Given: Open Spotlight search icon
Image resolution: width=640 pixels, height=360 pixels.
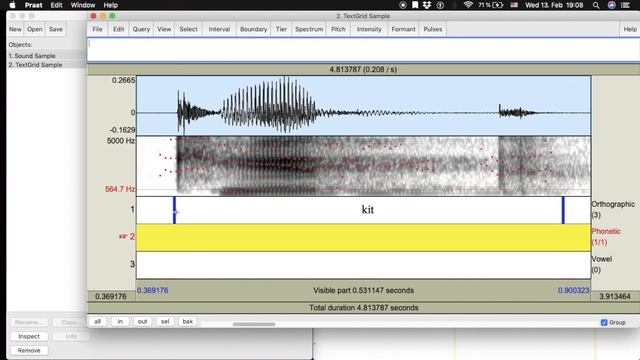Looking at the screenshot, I should tap(596, 5).
